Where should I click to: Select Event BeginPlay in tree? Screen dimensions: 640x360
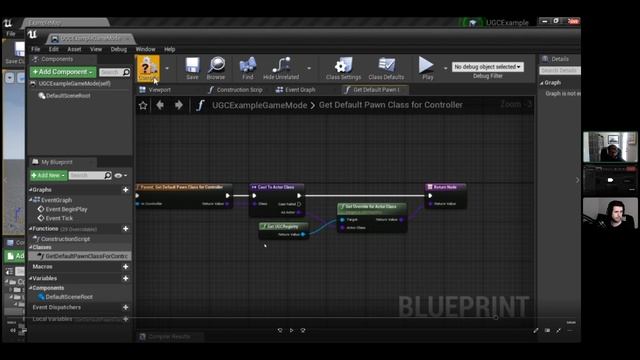67,209
